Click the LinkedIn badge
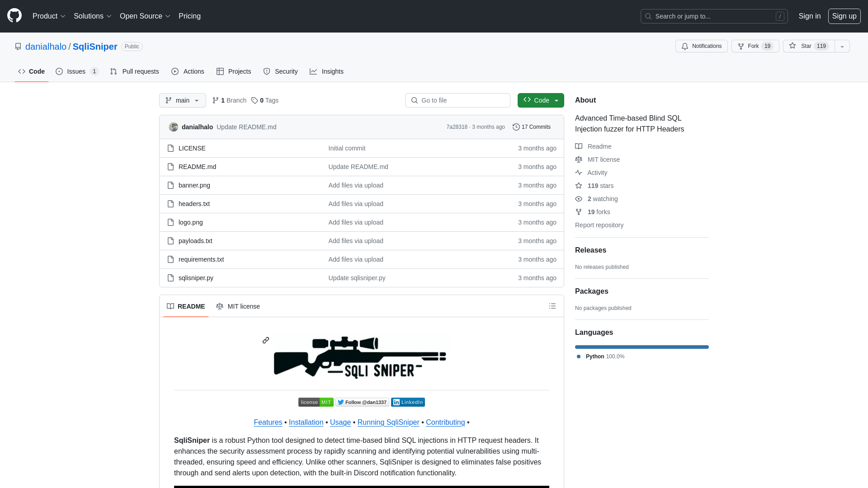This screenshot has width=868, height=488. click(x=408, y=402)
